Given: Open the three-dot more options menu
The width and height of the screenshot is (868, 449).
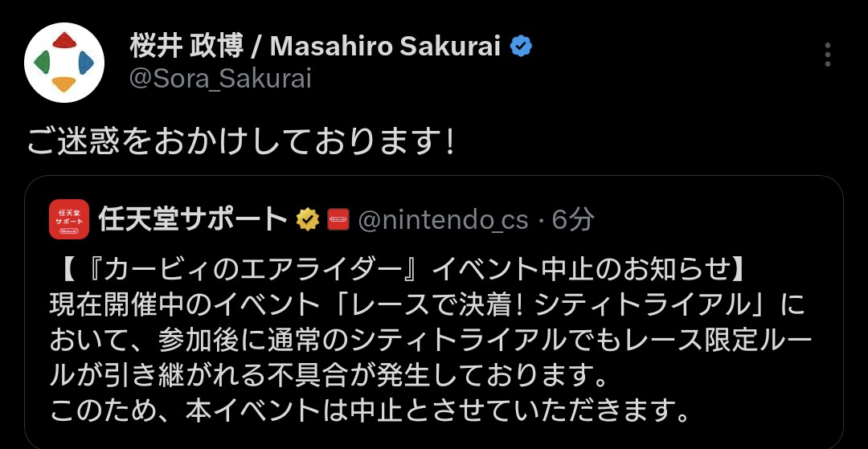Looking at the screenshot, I should click(x=827, y=55).
